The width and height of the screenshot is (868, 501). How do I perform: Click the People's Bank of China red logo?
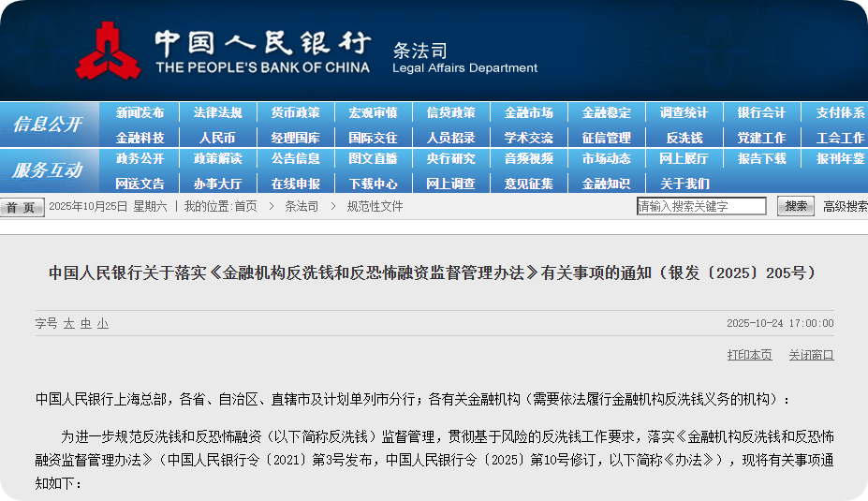point(108,51)
